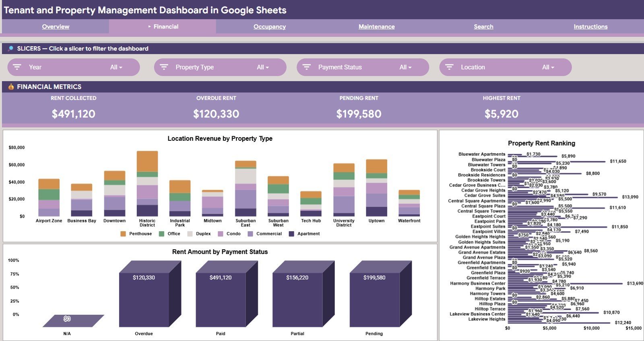Click the Historic District stacked bar
This screenshot has width=644, height=341.
[x=147, y=184]
